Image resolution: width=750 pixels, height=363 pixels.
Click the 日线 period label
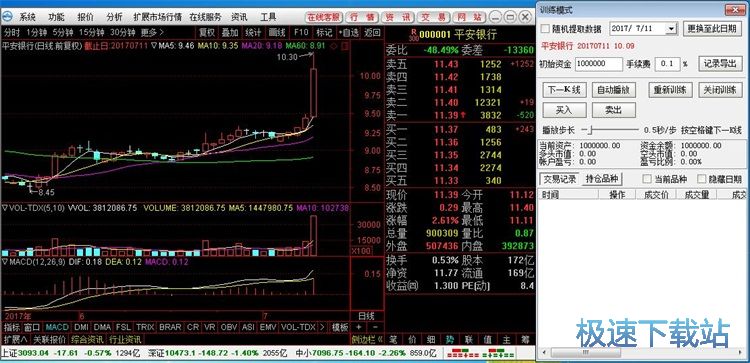366,316
